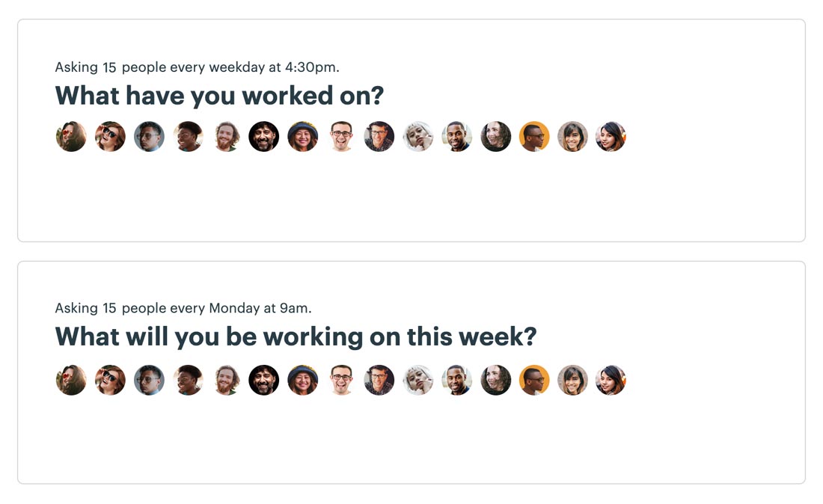The width and height of the screenshot is (823, 504).
Task: Select the pale blonde avatar in the top card
Action: pos(418,136)
